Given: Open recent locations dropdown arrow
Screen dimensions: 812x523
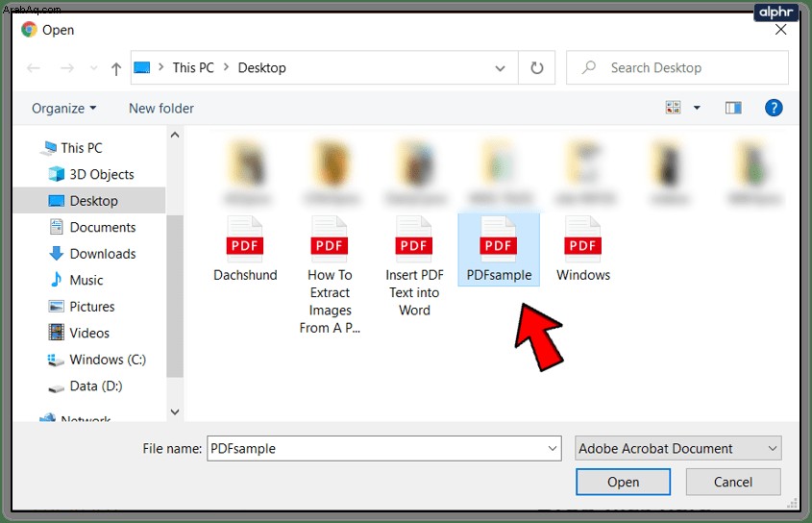Looking at the screenshot, I should [94, 68].
